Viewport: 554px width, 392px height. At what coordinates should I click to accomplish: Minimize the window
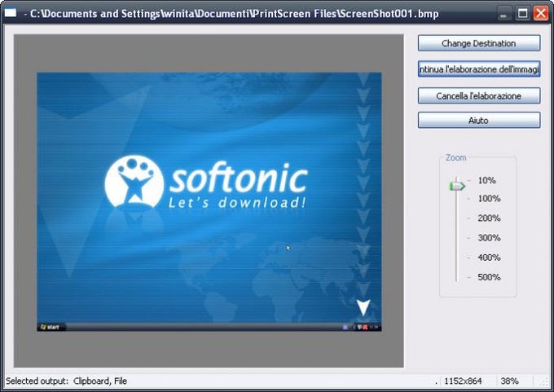pyautogui.click(x=503, y=13)
